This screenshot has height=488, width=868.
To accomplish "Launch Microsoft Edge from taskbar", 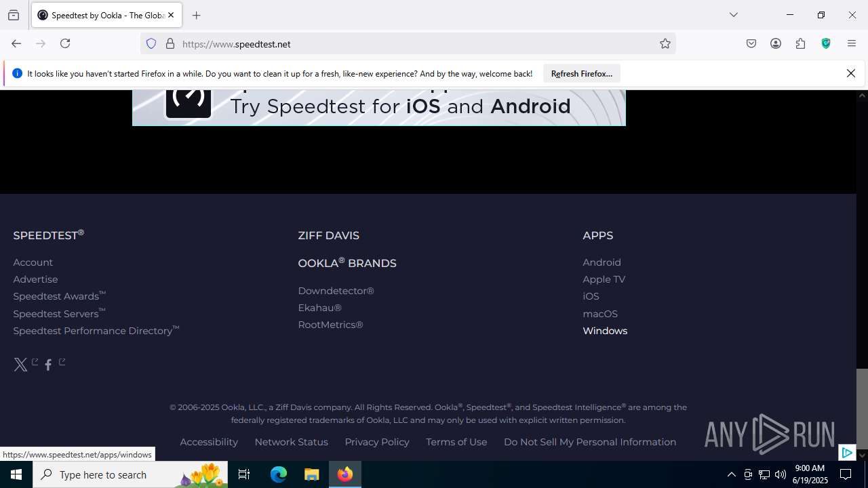I will pyautogui.click(x=279, y=474).
